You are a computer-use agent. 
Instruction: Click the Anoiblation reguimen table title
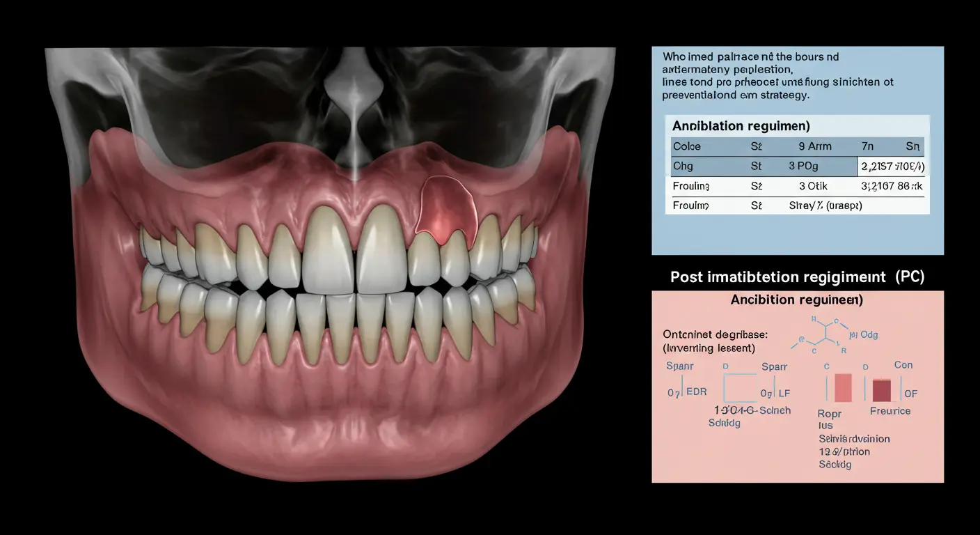click(x=741, y=126)
